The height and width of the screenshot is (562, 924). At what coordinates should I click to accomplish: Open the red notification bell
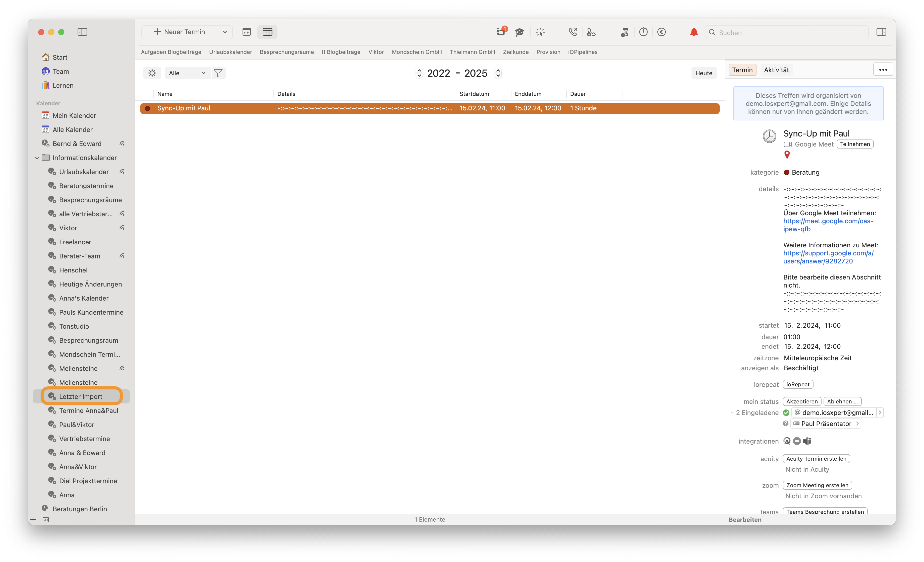694,32
